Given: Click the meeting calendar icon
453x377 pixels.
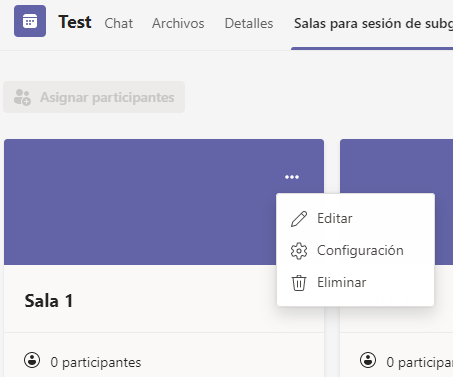Looking at the screenshot, I should click(30, 21).
